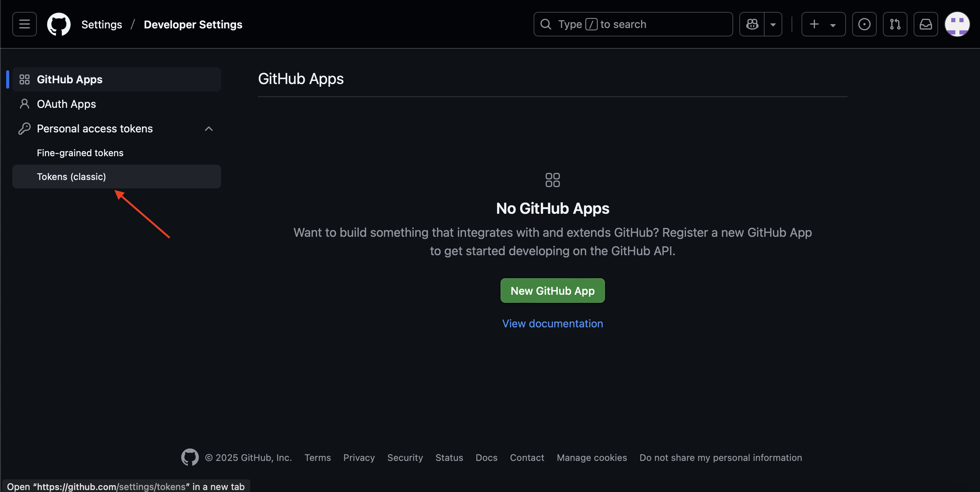Click Manage cookies in footer
The height and width of the screenshot is (492, 980).
592,457
